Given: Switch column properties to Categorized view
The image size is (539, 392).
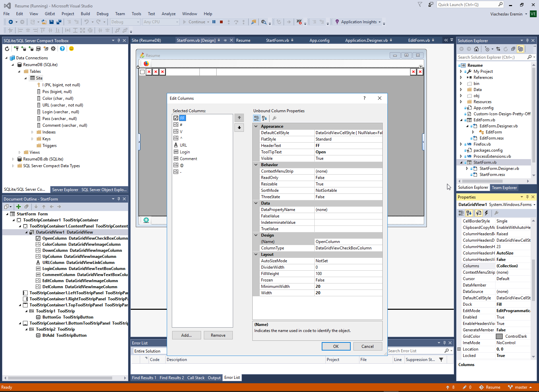Looking at the screenshot, I should click(257, 118).
